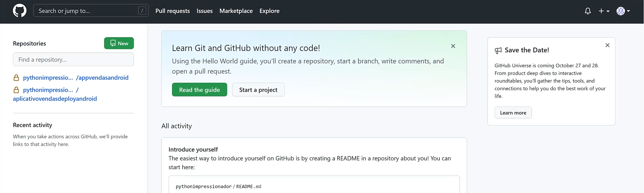Open the user avatar menu
Image resolution: width=644 pixels, height=193 pixels.
[x=623, y=11]
